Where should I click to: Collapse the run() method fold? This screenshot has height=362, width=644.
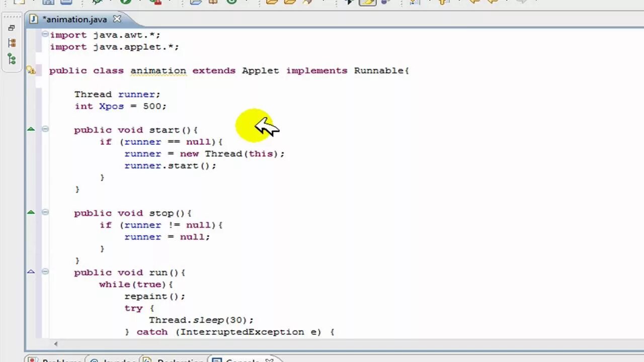[x=45, y=271]
